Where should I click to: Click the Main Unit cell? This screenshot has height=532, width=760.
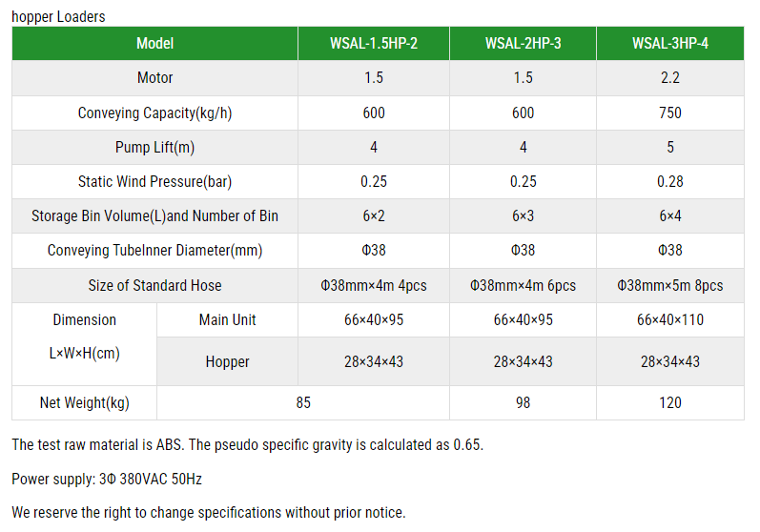point(227,320)
